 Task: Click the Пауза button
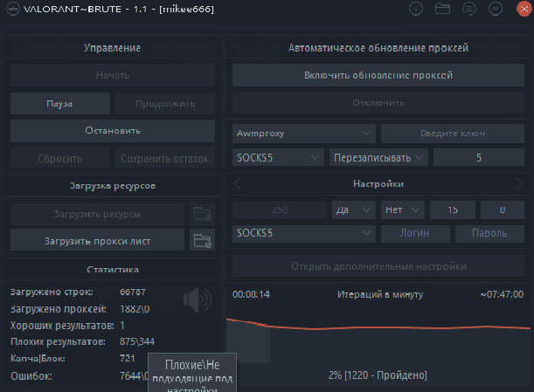[60, 103]
